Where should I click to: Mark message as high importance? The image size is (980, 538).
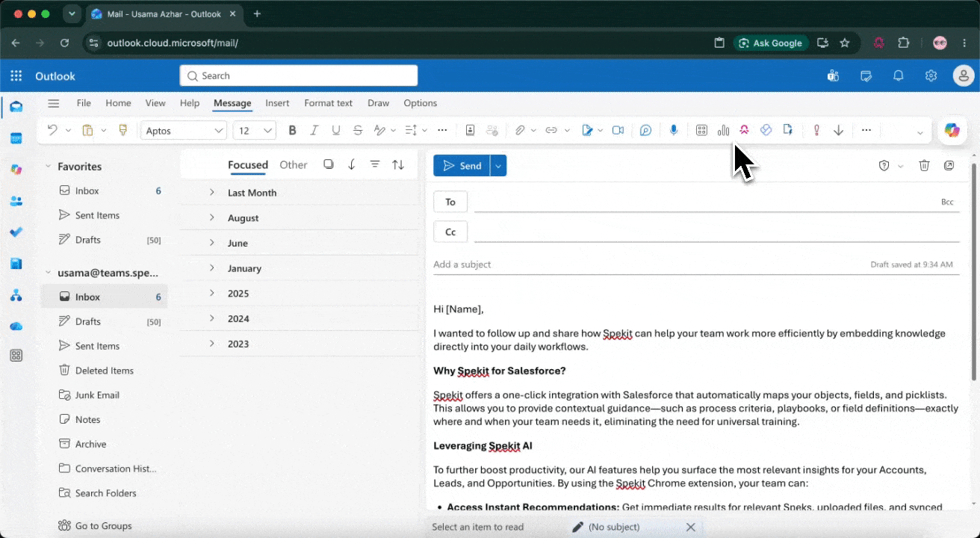[x=816, y=130]
